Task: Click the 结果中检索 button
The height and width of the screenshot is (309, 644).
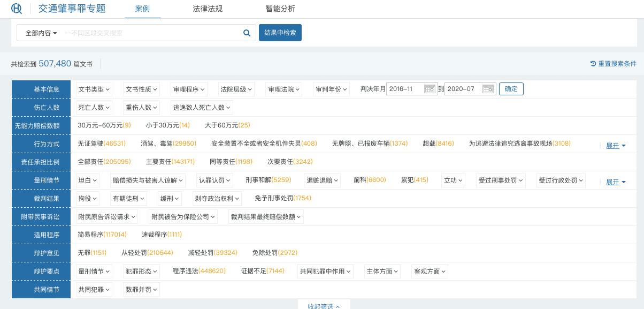Action: pyautogui.click(x=280, y=33)
